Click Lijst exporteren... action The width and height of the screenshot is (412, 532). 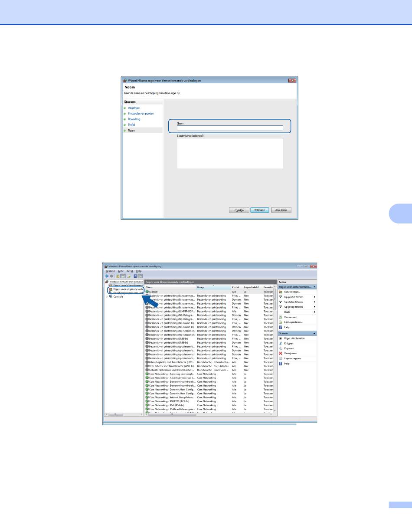point(294,322)
